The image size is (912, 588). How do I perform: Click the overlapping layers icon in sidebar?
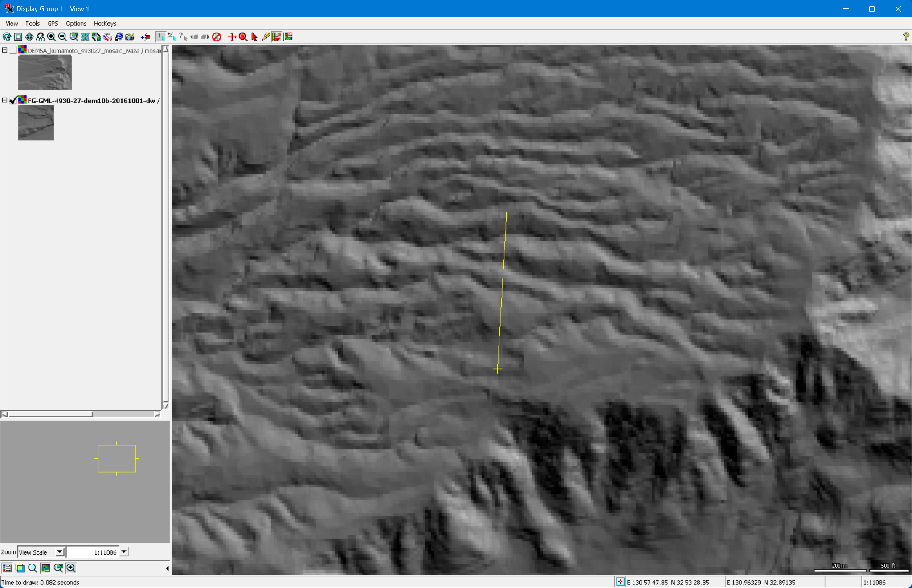tap(20, 568)
